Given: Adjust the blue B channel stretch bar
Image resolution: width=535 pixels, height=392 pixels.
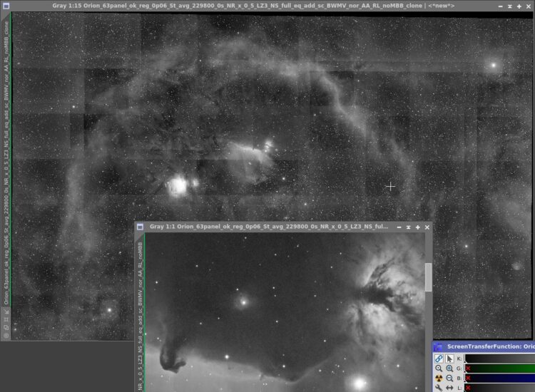Looking at the screenshot, I should 499,378.
